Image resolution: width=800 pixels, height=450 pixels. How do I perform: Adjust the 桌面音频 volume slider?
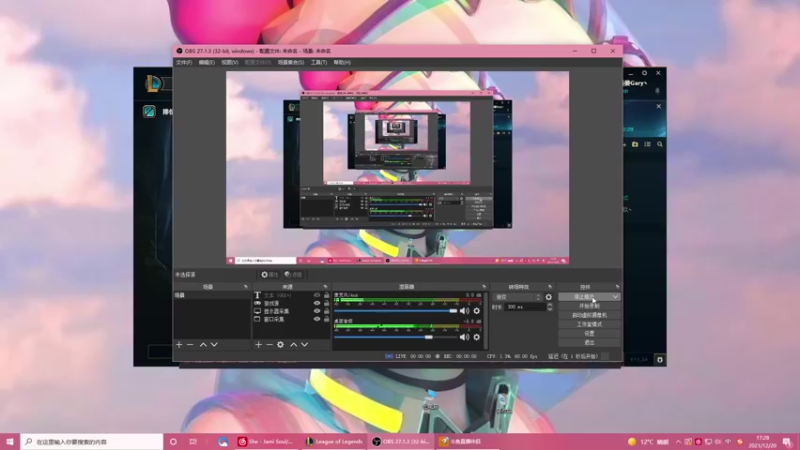tap(395, 337)
